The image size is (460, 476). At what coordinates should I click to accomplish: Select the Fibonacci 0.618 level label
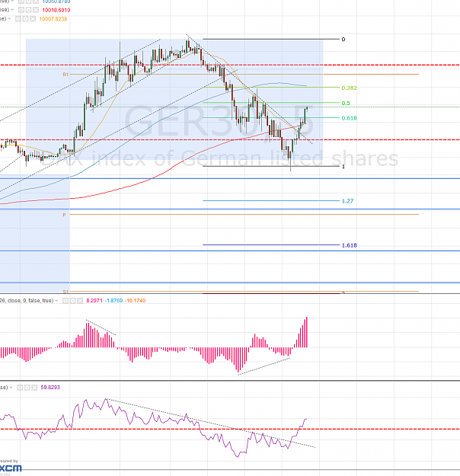349,118
